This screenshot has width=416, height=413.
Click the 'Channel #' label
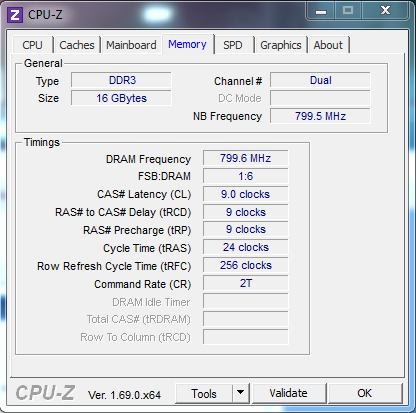point(238,81)
